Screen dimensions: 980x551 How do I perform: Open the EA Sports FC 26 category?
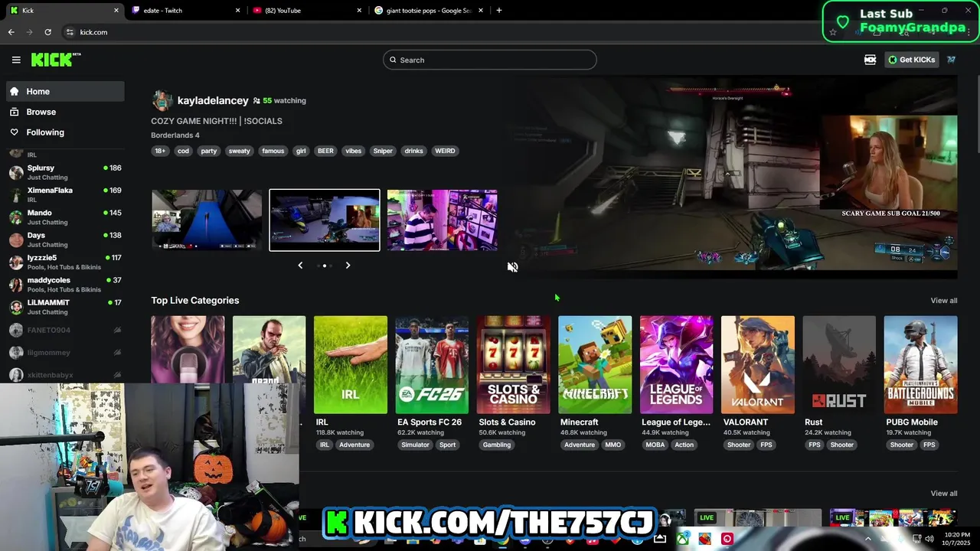click(432, 364)
